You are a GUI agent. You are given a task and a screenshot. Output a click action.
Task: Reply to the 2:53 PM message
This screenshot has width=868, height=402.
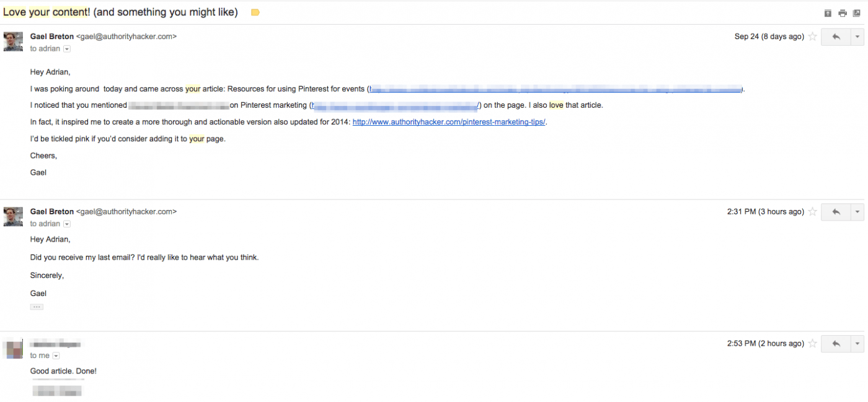(x=836, y=344)
